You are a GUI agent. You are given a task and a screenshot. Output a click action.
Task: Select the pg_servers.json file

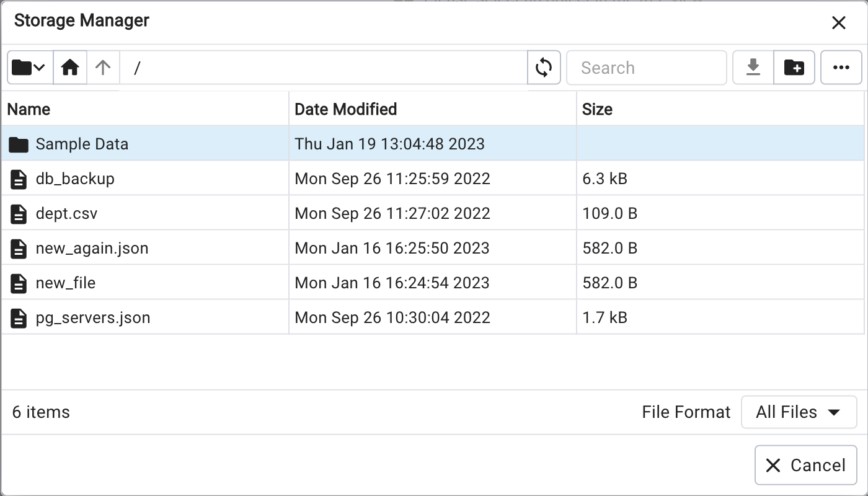93,318
